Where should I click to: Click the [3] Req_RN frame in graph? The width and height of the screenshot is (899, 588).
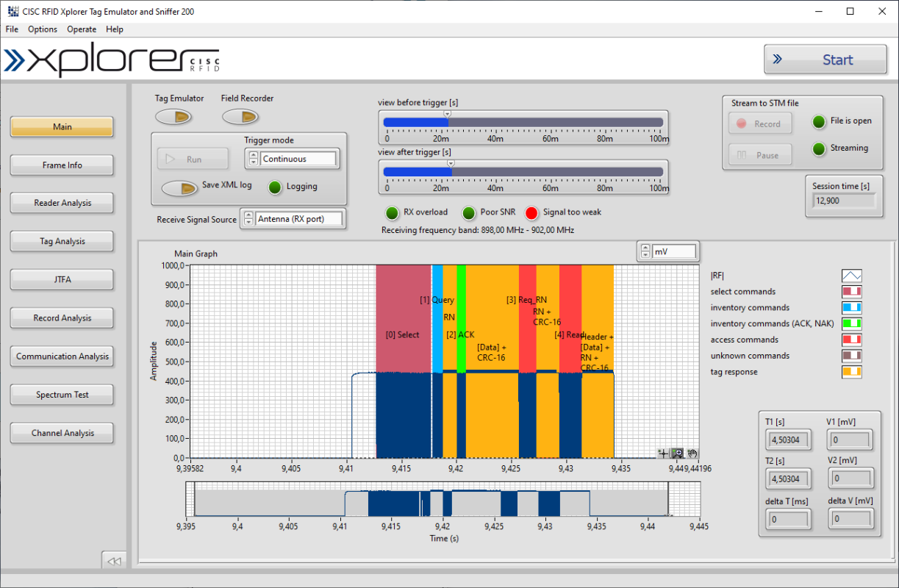coord(527,360)
